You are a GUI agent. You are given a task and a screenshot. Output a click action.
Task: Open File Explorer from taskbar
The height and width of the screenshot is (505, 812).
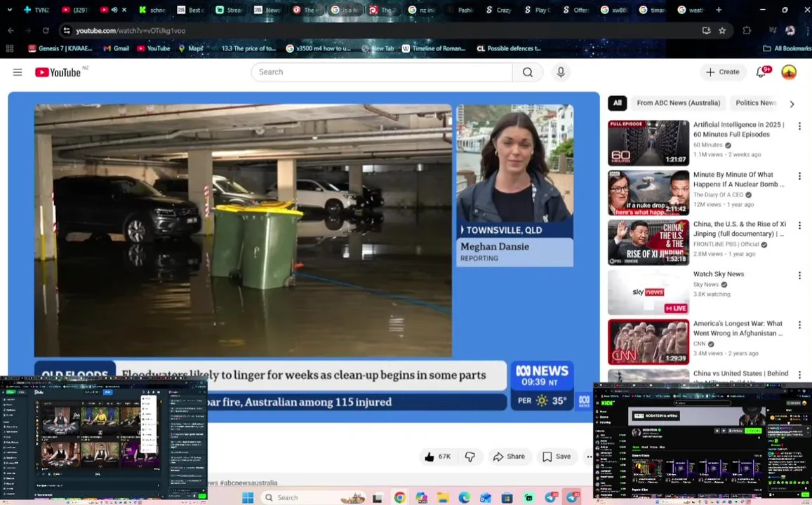pos(443,498)
